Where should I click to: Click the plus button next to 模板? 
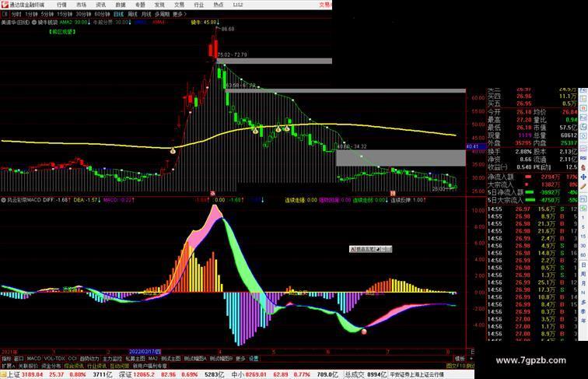[471, 359]
